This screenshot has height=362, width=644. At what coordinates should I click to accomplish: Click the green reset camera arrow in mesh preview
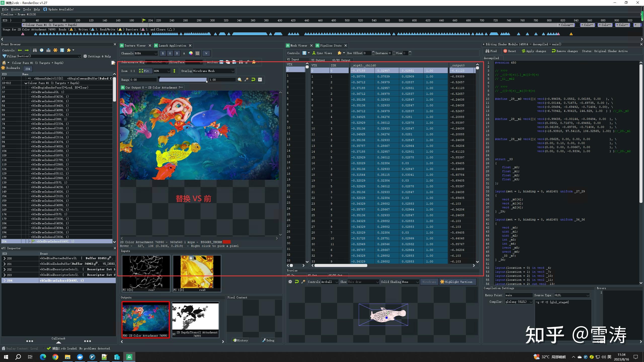297,282
